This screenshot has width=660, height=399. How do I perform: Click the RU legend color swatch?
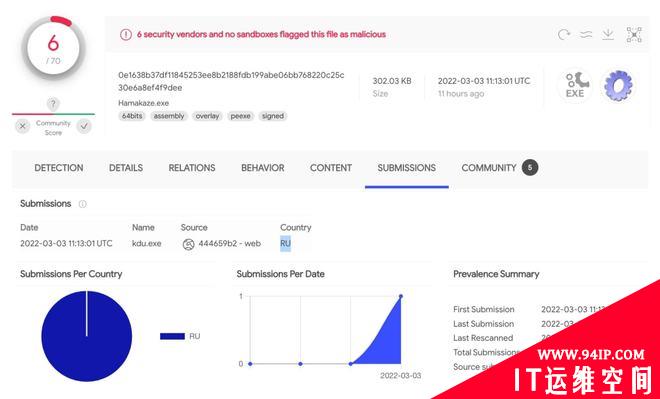(172, 336)
